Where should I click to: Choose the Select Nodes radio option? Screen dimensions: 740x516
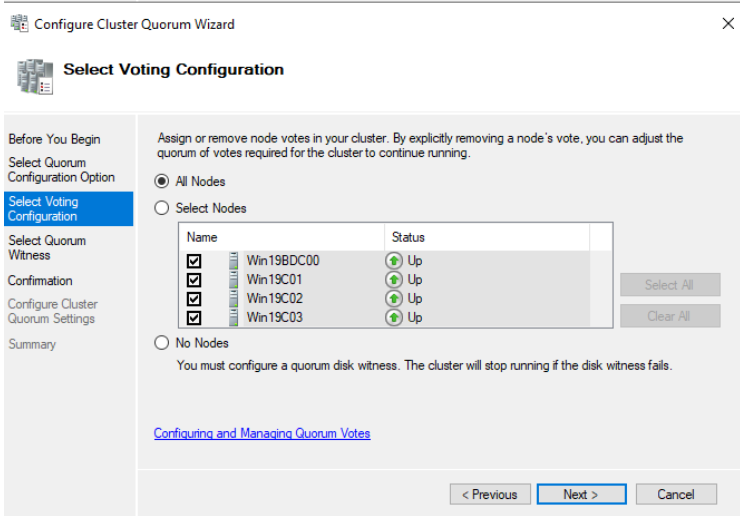coord(162,208)
